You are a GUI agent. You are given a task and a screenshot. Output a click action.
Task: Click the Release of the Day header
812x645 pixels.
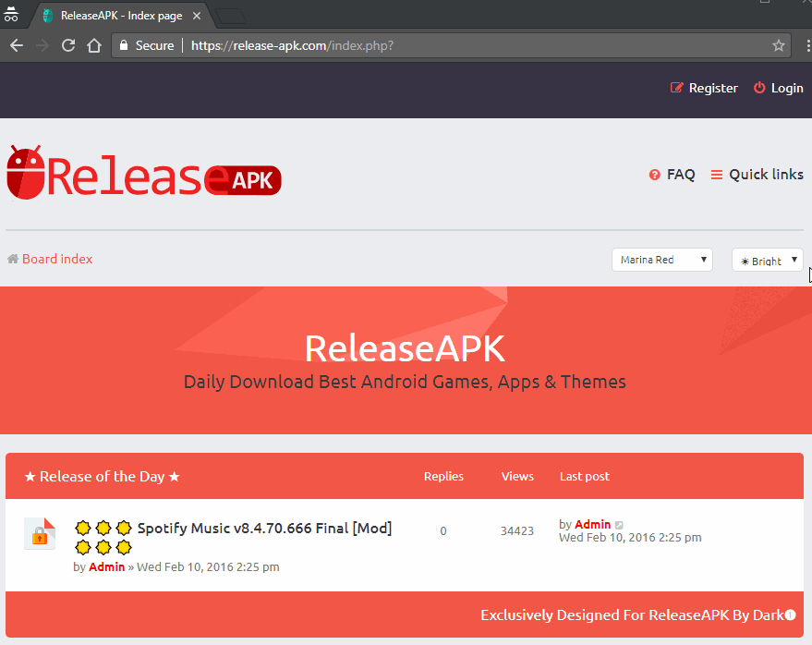pos(102,476)
